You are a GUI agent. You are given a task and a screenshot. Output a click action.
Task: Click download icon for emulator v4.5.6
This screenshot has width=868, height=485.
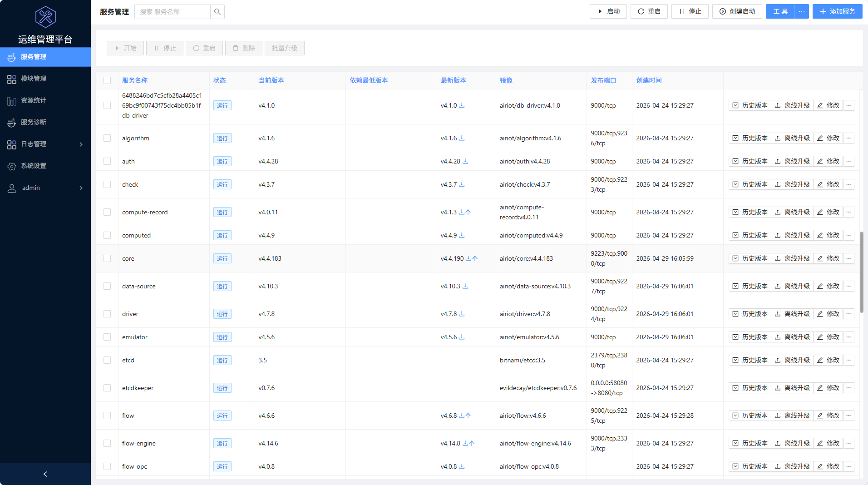[462, 337]
